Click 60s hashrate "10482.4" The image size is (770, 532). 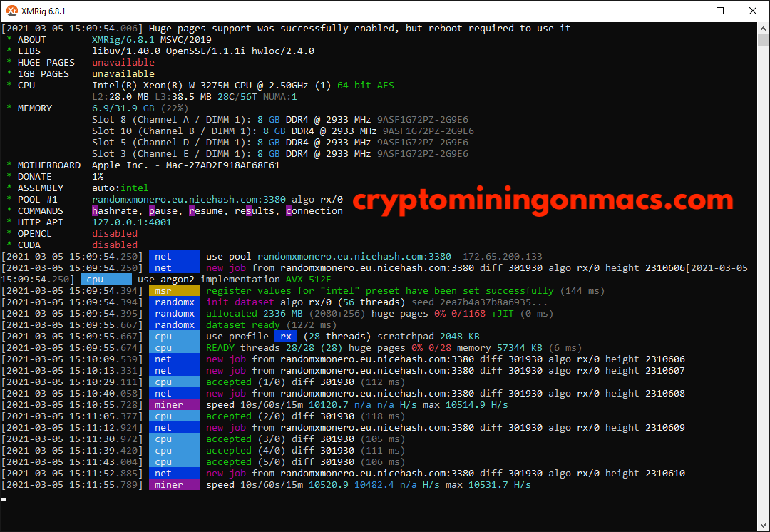374,485
